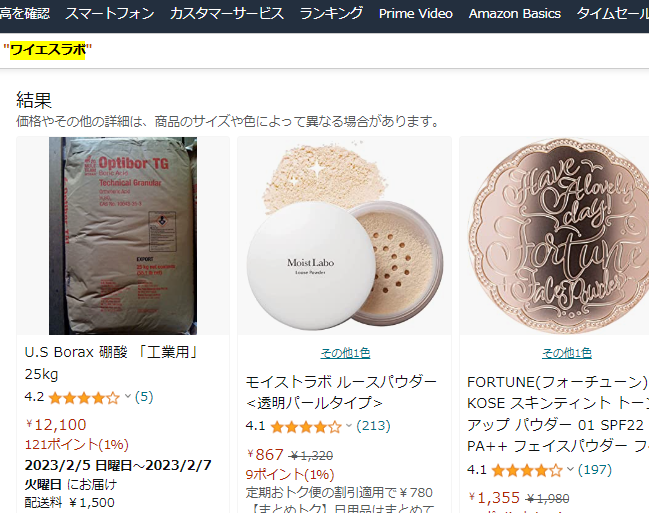Open the Fortune Face Powder compact image
Viewport: 649px width, 513px height.
coord(558,236)
